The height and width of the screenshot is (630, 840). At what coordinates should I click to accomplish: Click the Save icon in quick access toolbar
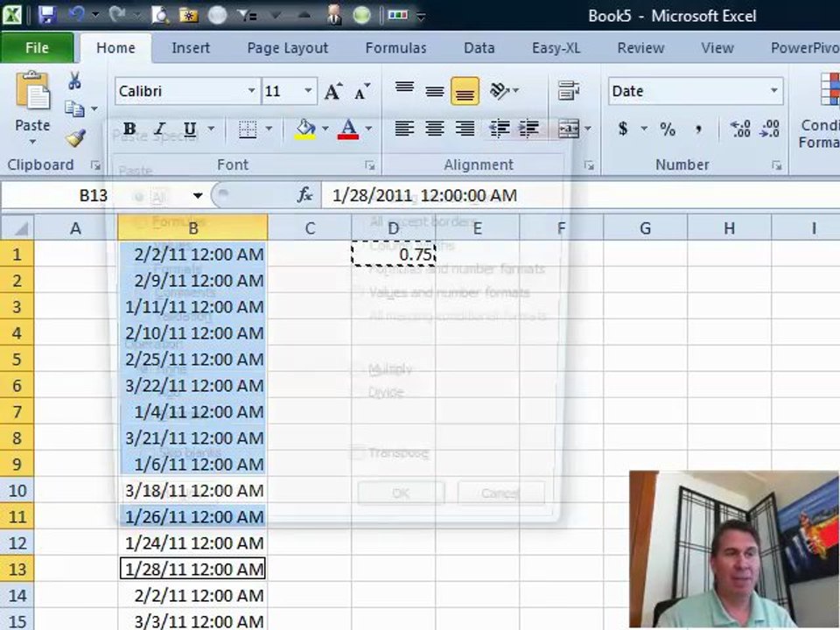coord(47,15)
